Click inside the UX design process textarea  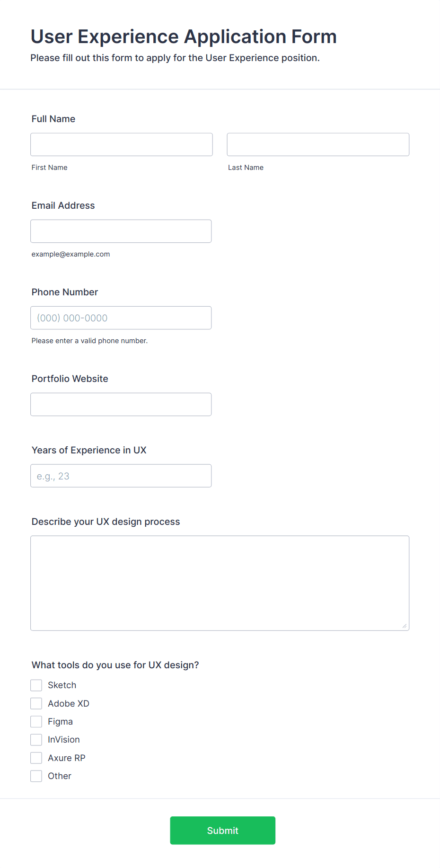[220, 583]
